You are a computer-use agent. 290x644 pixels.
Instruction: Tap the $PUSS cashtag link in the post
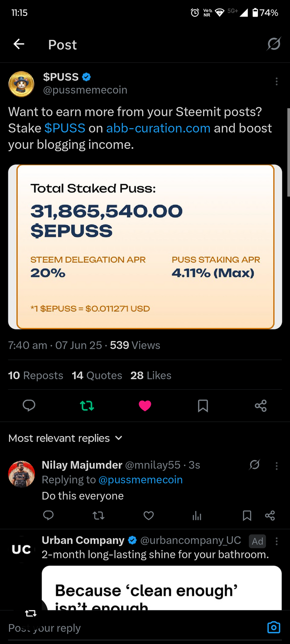pos(65,128)
